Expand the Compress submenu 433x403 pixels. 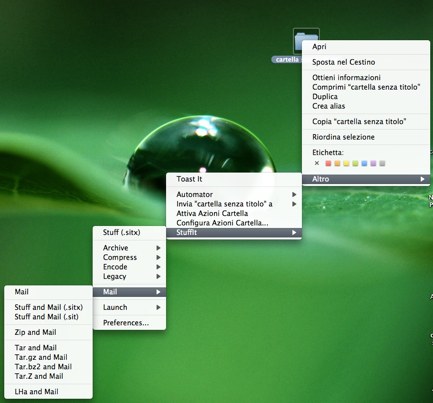(x=129, y=257)
